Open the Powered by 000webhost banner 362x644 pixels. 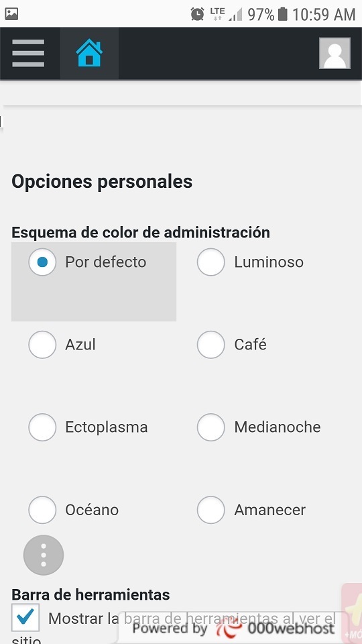[233, 629]
